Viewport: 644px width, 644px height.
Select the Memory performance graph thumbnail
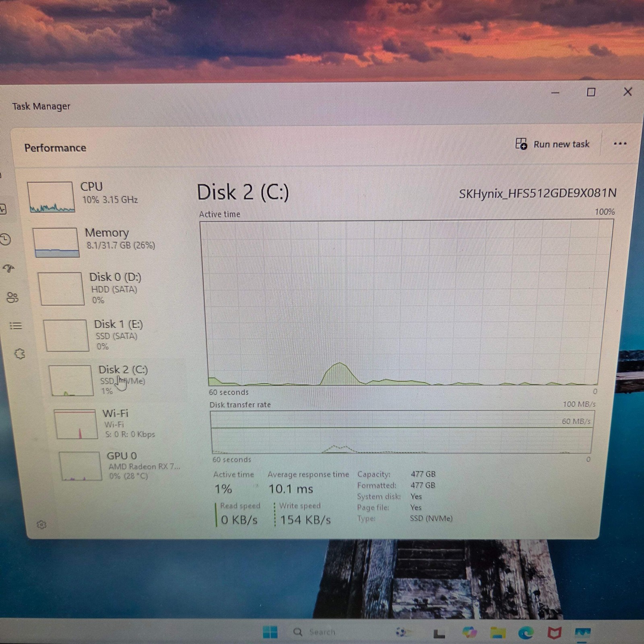[56, 243]
